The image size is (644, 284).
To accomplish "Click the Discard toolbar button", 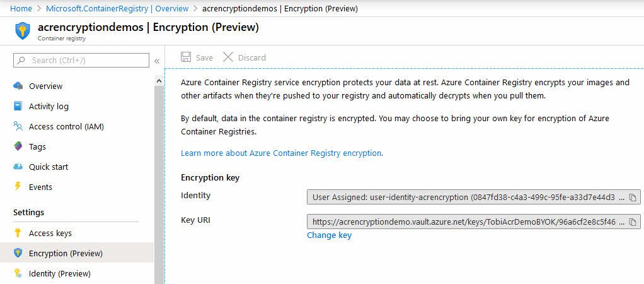I will click(x=244, y=57).
